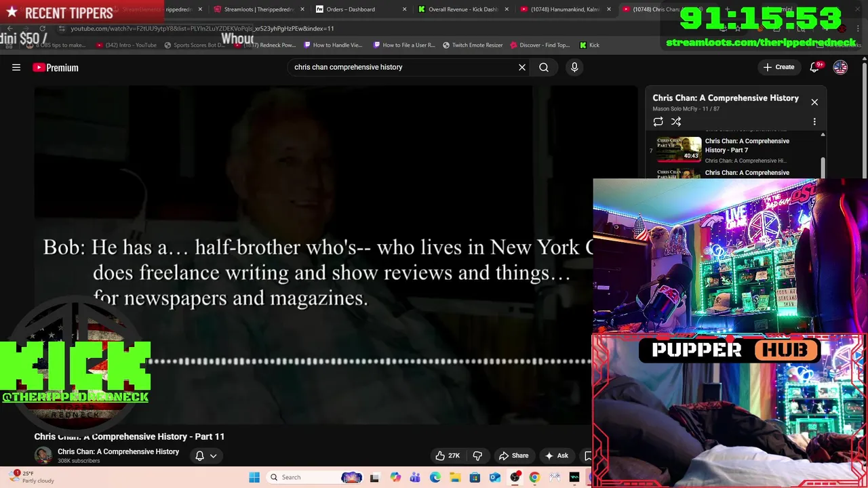Toggle channel notification bell
This screenshot has height=488, width=868.
199,456
